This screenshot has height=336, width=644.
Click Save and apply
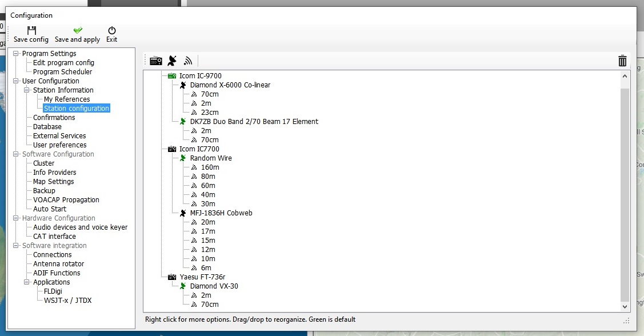coord(77,34)
